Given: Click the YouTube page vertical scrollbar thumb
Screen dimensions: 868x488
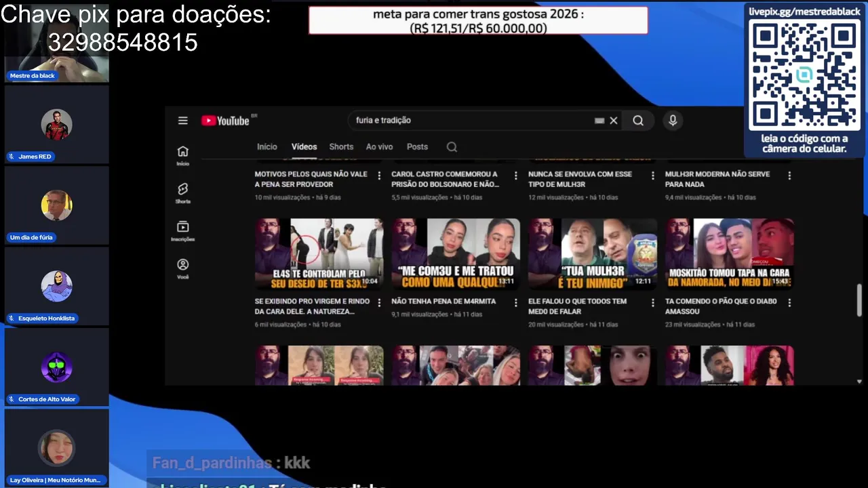Looking at the screenshot, I should pyautogui.click(x=859, y=300).
